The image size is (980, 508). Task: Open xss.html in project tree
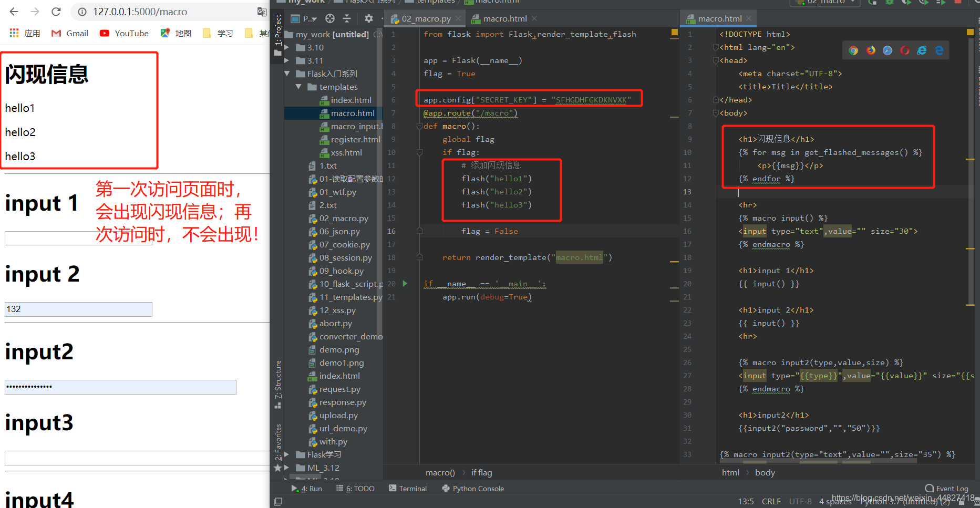click(341, 152)
